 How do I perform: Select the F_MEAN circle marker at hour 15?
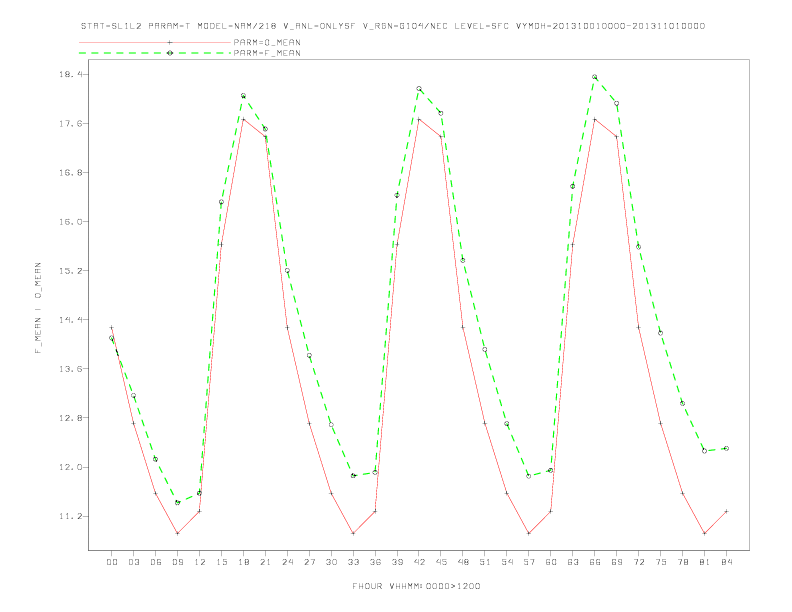point(221,202)
